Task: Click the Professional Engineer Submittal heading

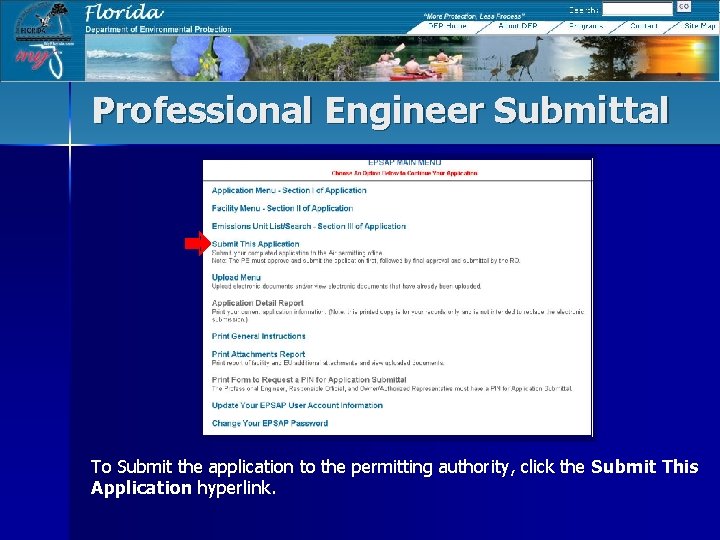Action: click(x=380, y=110)
